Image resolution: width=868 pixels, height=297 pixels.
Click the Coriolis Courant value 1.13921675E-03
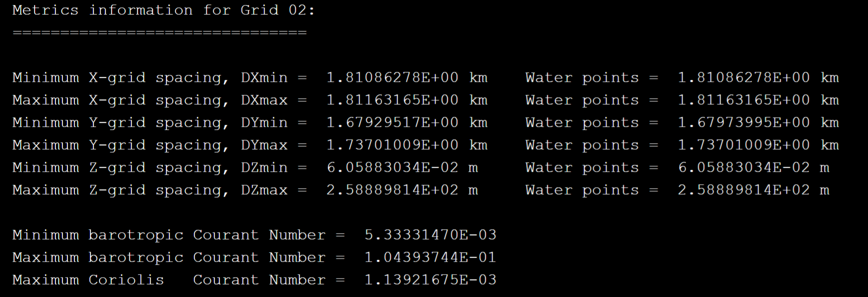pos(430,280)
